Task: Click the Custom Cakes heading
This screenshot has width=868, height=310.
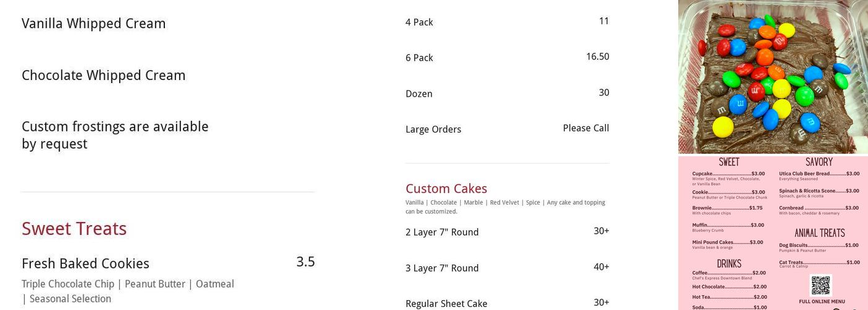Action: pos(446,188)
